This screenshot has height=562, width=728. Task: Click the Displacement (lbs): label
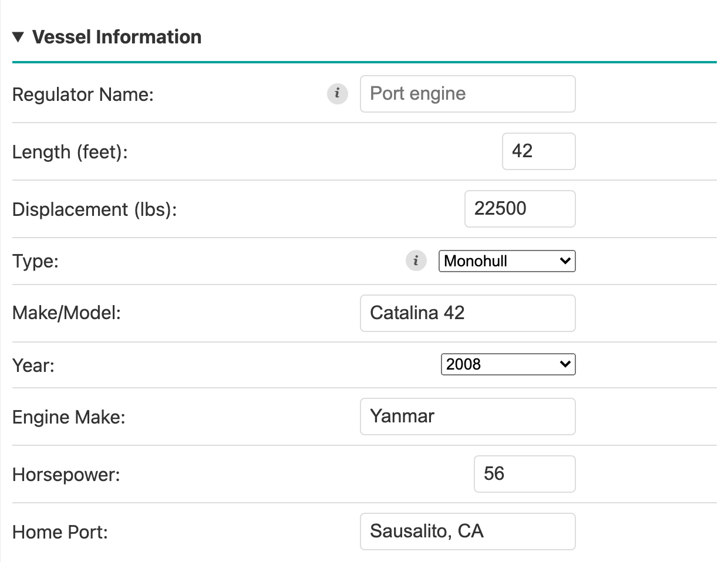(95, 209)
